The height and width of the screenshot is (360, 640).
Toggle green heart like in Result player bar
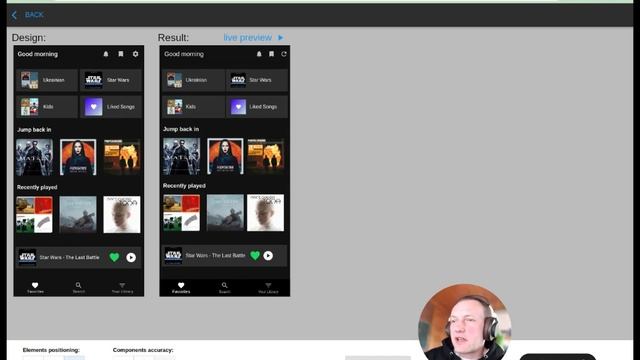coord(255,256)
